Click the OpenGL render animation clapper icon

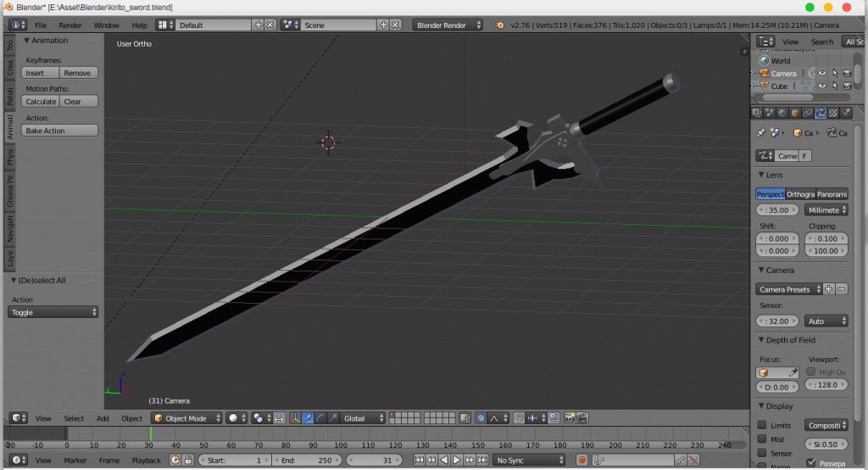pyautogui.click(x=582, y=418)
